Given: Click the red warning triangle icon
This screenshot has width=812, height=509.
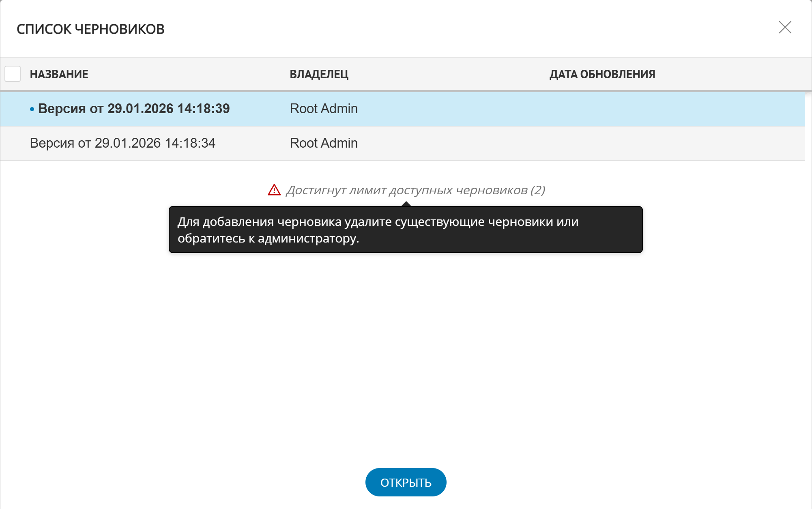Looking at the screenshot, I should [274, 190].
